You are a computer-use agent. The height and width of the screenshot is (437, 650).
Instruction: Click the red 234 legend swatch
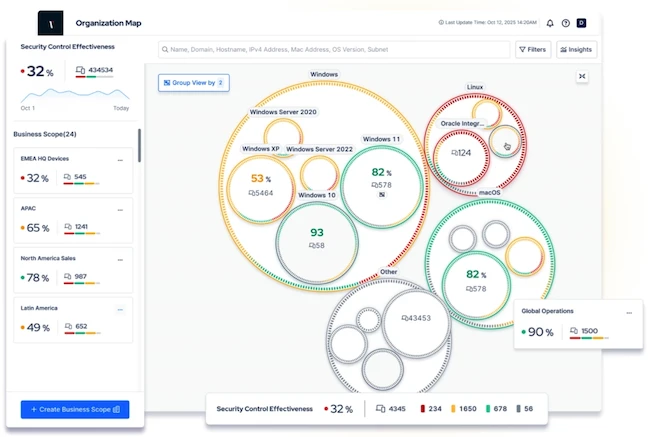click(422, 409)
